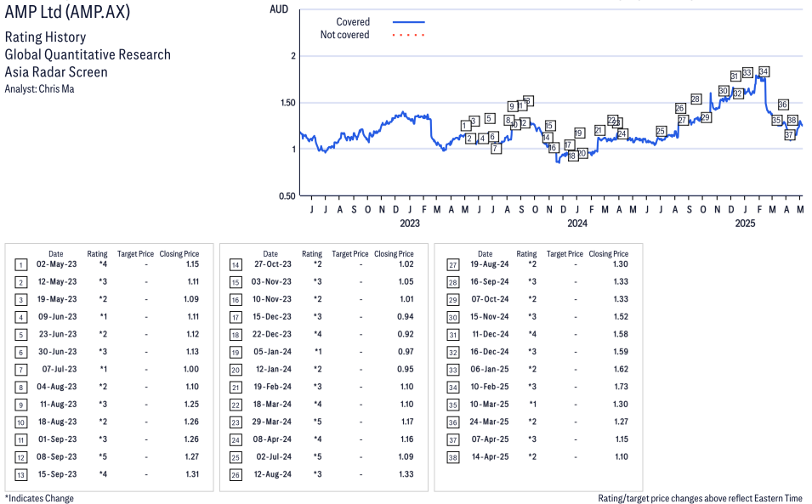Click the numbered box 38 in the third table
The image size is (812, 504).
click(453, 457)
